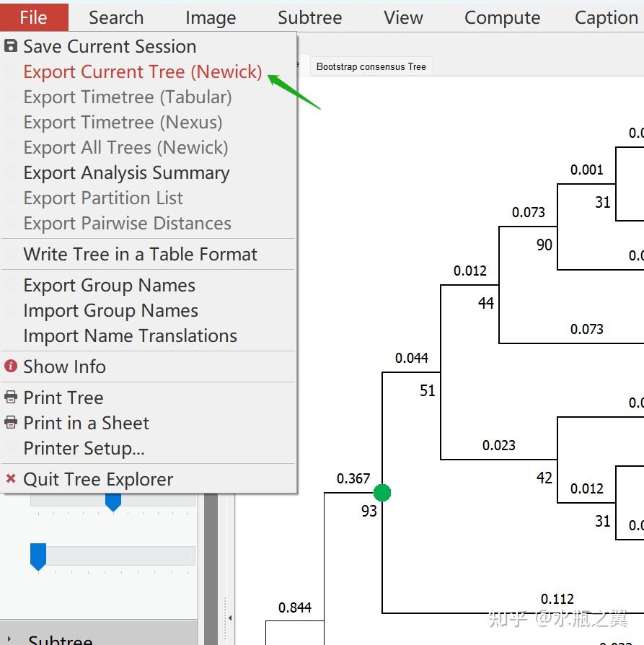The width and height of the screenshot is (644, 645).
Task: Switch to the Bootstrap consensus Tree tab
Action: (371, 67)
